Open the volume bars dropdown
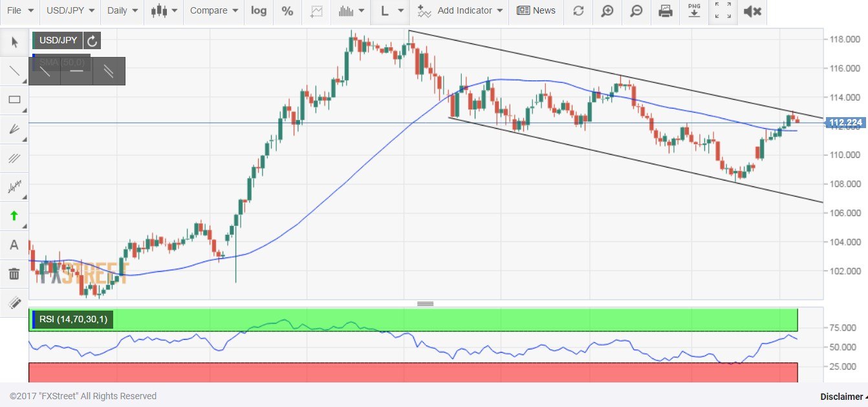This screenshot has width=868, height=407. (351, 11)
